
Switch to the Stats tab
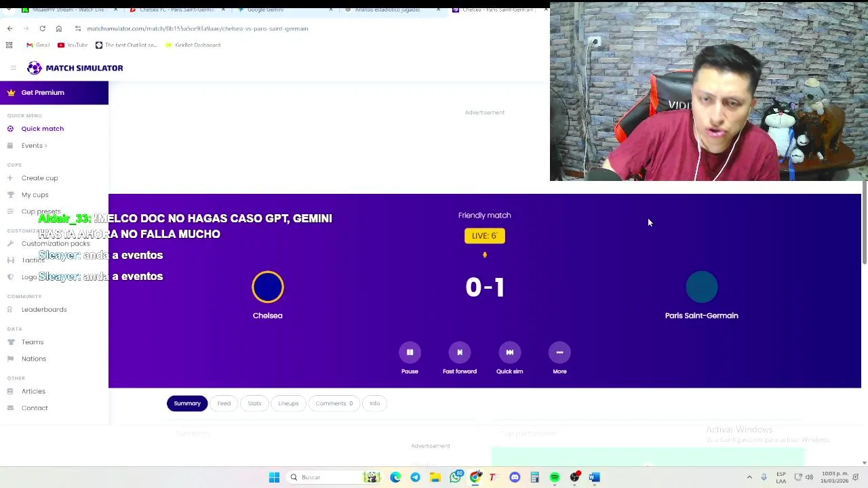click(x=254, y=403)
